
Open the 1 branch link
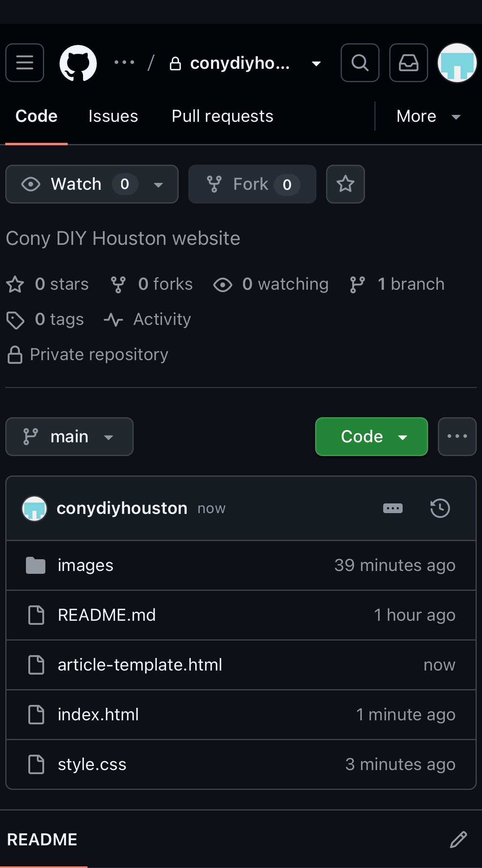click(x=397, y=284)
